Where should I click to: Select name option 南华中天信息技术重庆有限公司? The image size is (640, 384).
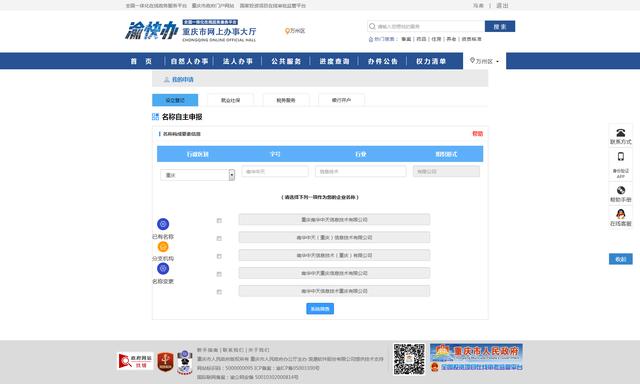[x=334, y=291]
